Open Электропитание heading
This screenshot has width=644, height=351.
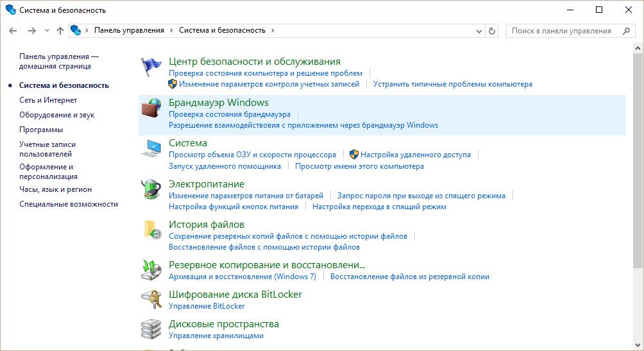click(207, 184)
